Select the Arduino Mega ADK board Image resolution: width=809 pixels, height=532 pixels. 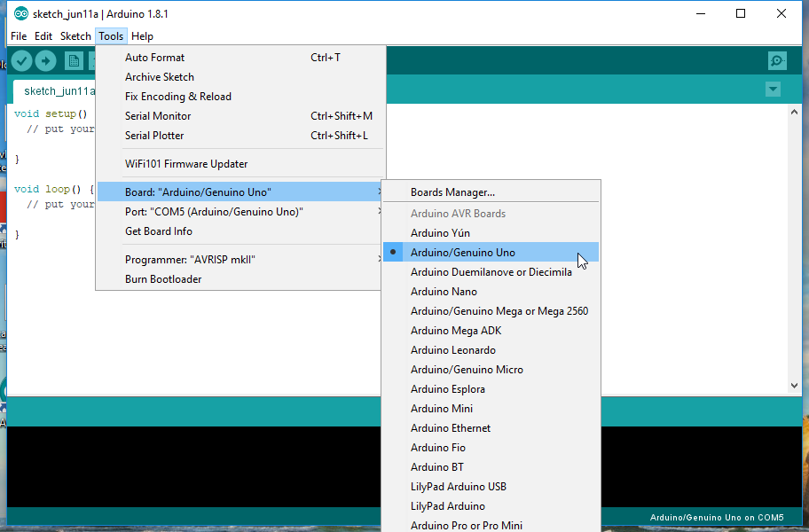coord(491,331)
